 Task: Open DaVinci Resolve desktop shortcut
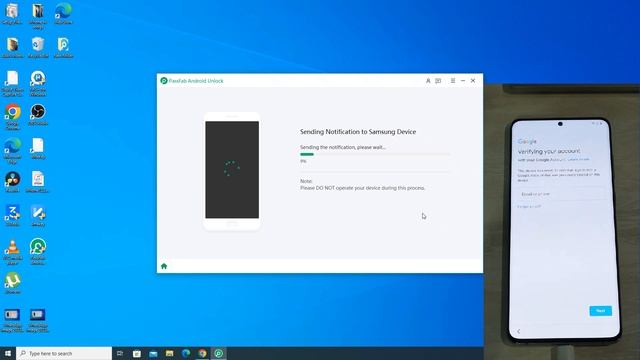pyautogui.click(x=13, y=182)
